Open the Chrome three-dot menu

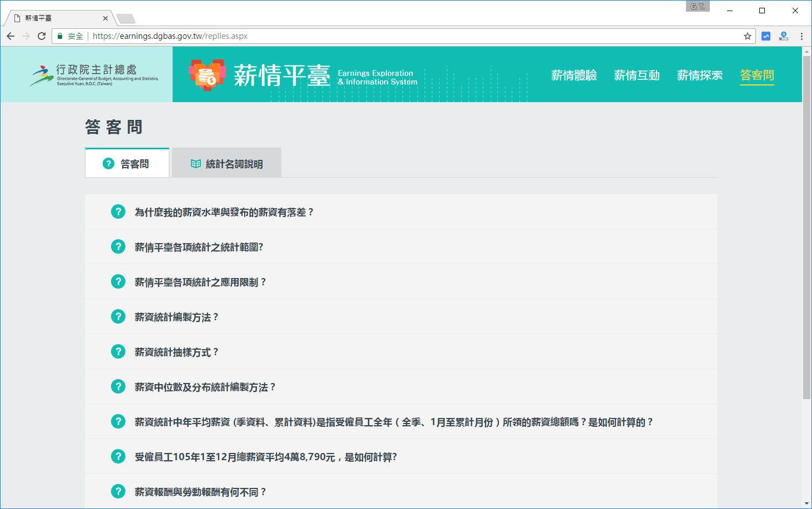(x=801, y=36)
